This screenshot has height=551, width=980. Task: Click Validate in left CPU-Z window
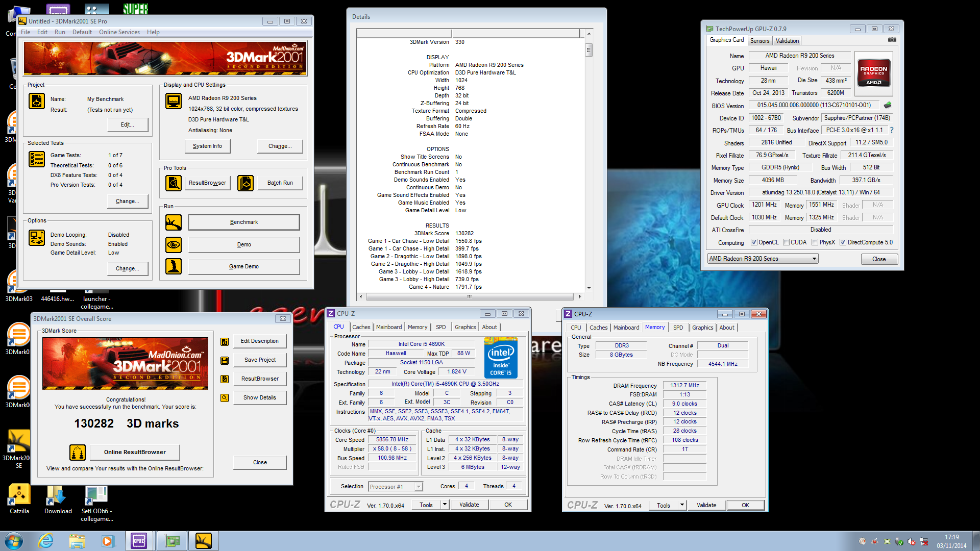(x=469, y=505)
